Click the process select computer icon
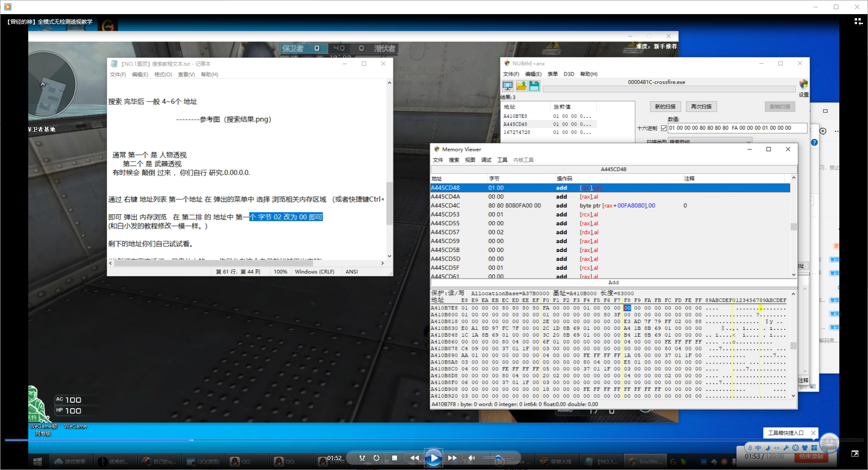Viewport: 868px width, 470px height. pos(507,86)
